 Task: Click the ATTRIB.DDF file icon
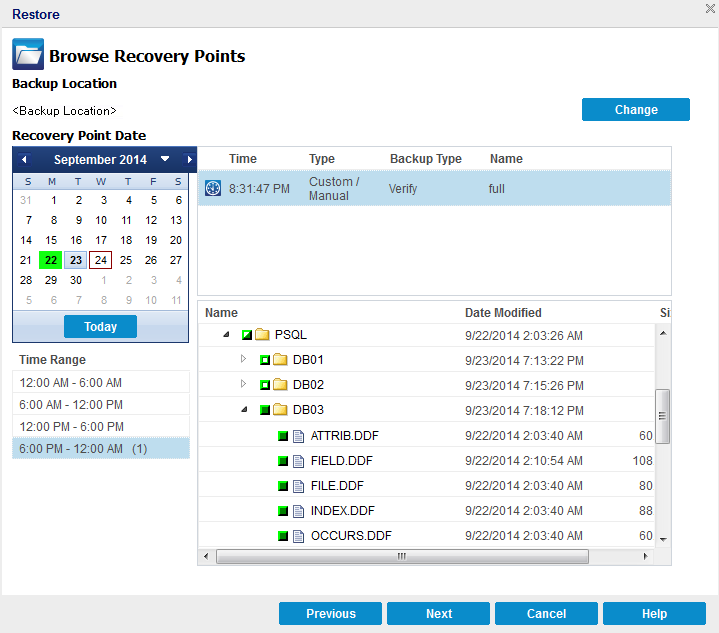pyautogui.click(x=299, y=435)
